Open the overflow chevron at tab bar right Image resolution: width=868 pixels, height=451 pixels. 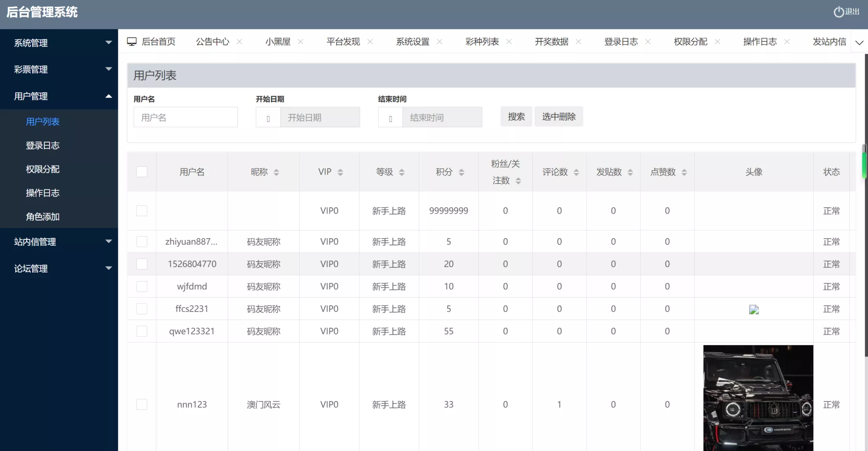click(860, 42)
